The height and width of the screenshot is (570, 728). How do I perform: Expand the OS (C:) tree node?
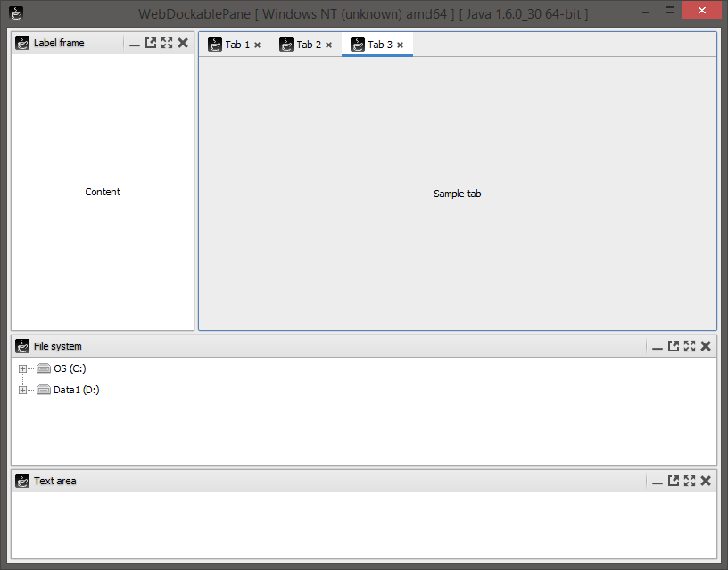(22, 368)
